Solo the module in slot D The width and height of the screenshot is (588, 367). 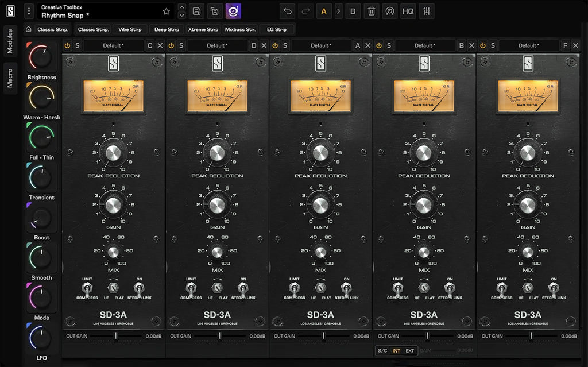181,45
